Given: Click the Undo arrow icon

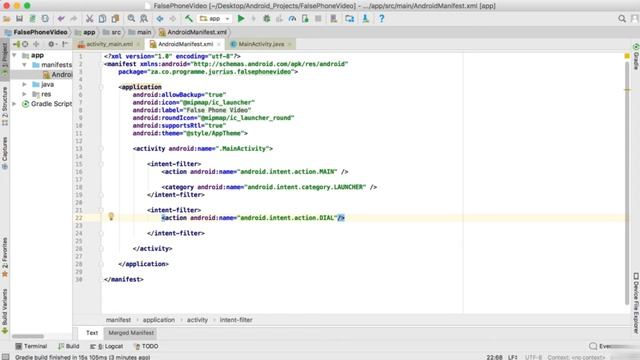Looking at the screenshot, I should pos(61,19).
